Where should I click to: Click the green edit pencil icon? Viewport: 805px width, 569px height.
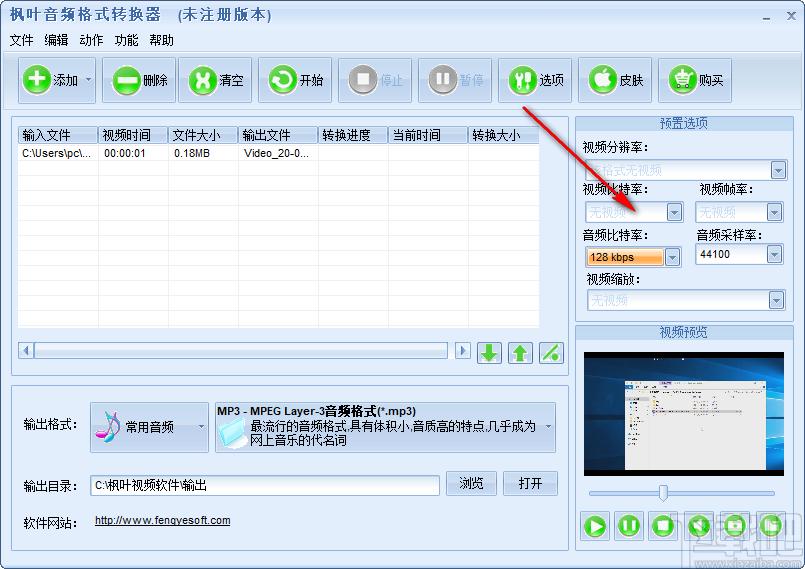point(551,353)
